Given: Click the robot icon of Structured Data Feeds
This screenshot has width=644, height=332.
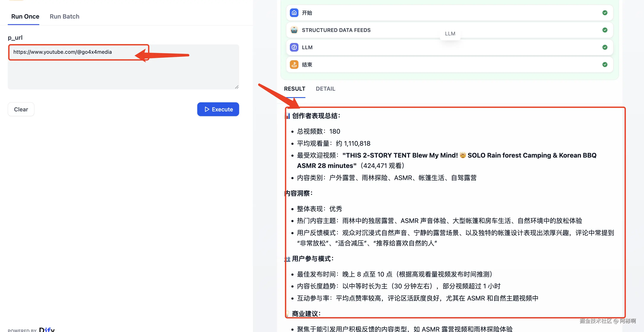Looking at the screenshot, I should 294,30.
